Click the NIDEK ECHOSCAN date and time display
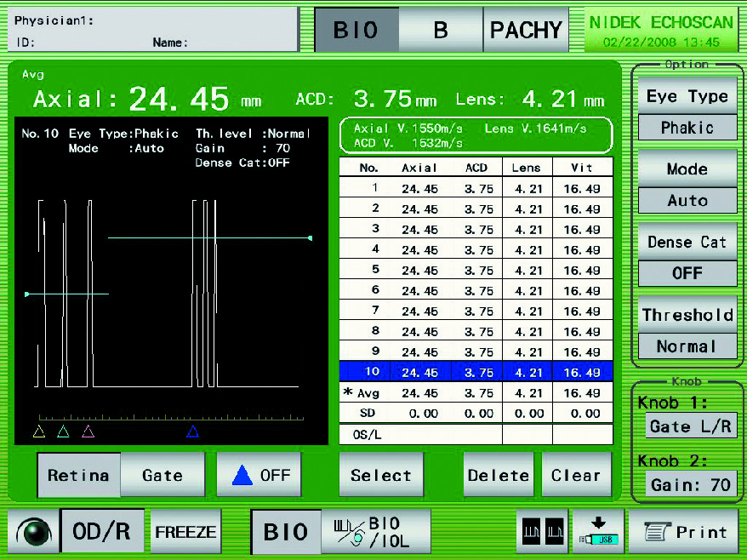The width and height of the screenshot is (747, 560). pyautogui.click(x=661, y=31)
